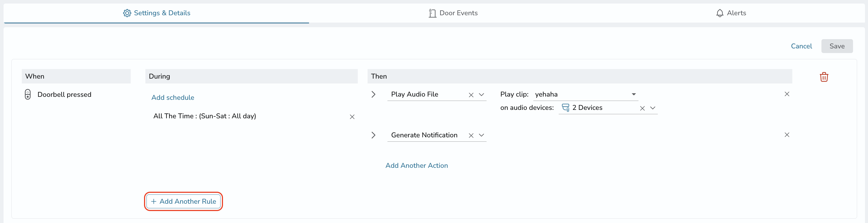This screenshot has width=868, height=223.
Task: Click the Add Another Action link
Action: point(417,166)
